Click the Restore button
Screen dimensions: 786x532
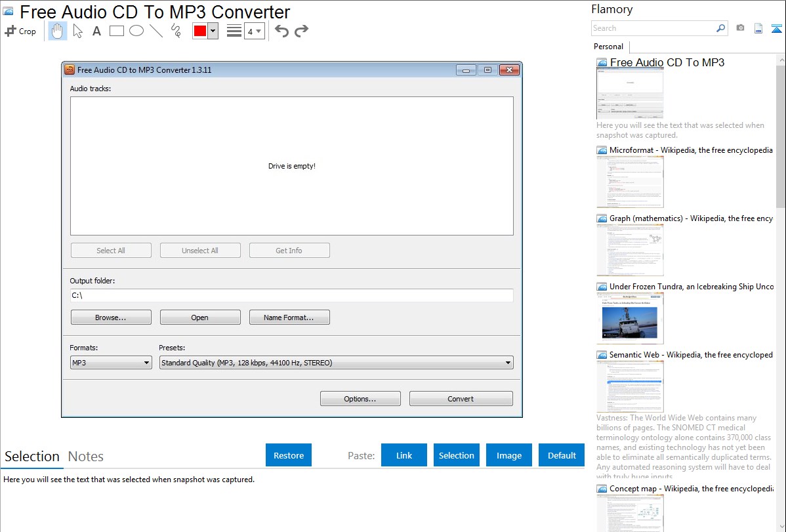(x=289, y=455)
